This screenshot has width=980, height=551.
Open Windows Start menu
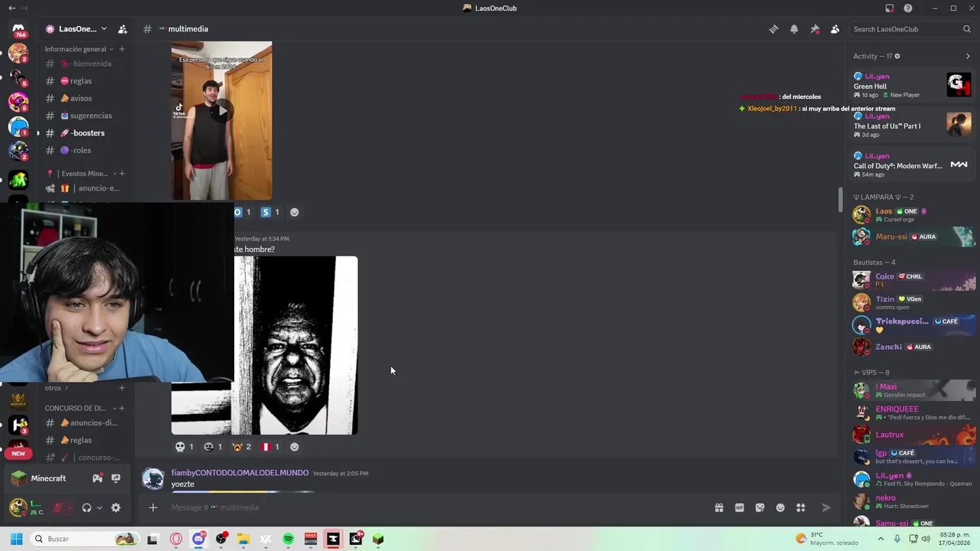tap(17, 539)
